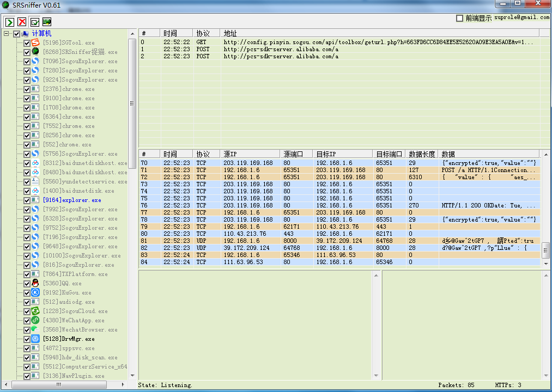Sort HTTP list by 地址 column header
This screenshot has height=392, width=552.
pyautogui.click(x=379, y=33)
